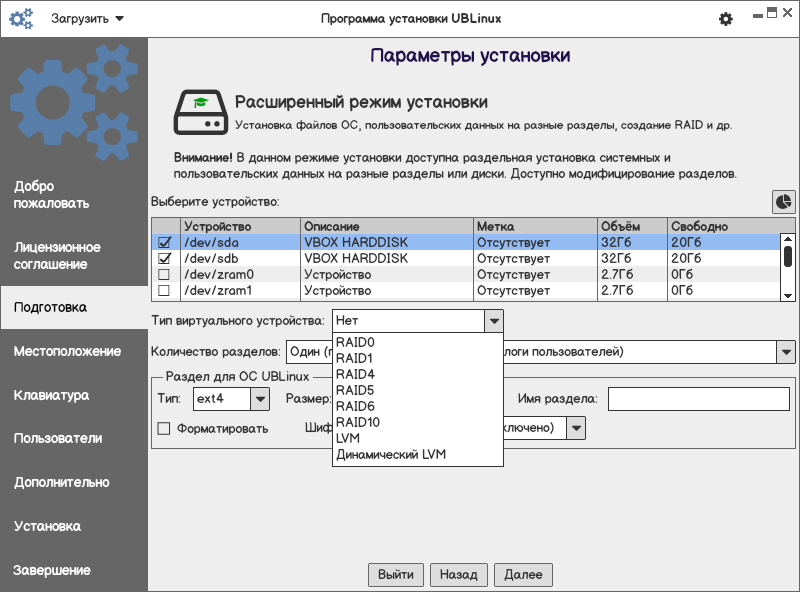Choose Динамический LVM option
This screenshot has width=800, height=592.
390,455
